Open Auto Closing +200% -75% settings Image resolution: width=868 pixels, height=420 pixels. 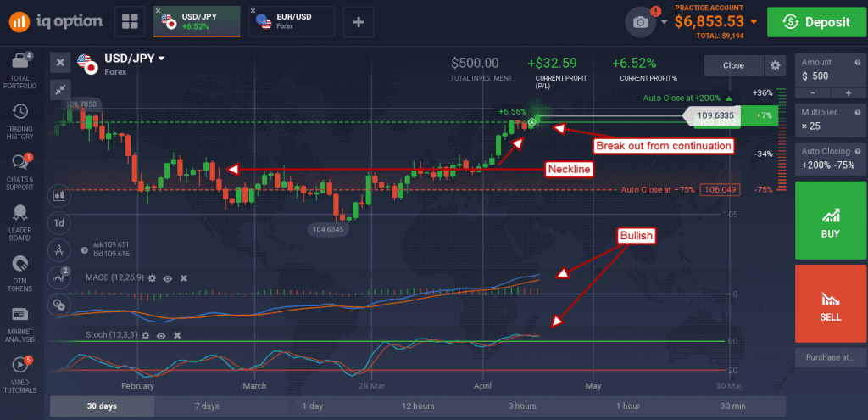tap(831, 159)
